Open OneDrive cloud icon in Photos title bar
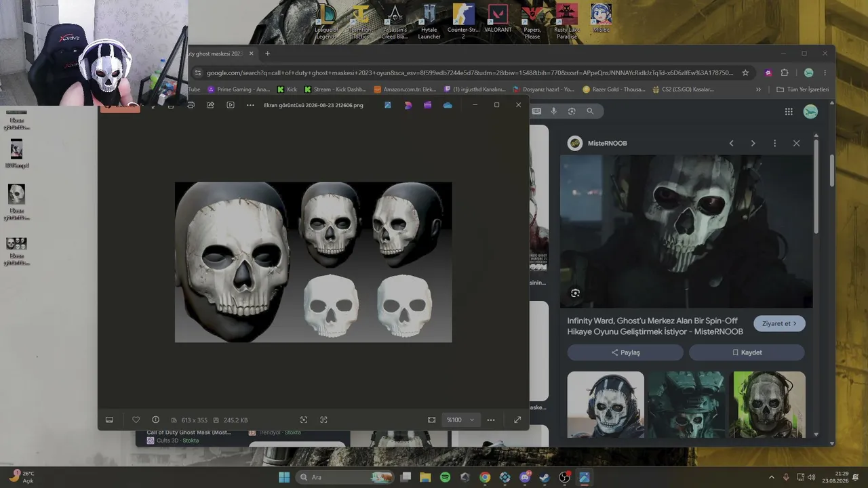The height and width of the screenshot is (488, 868). click(x=448, y=105)
